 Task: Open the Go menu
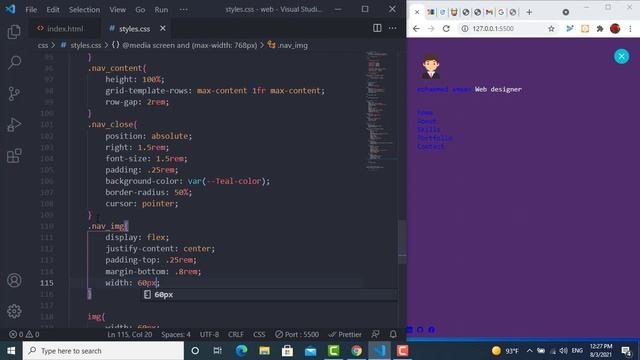click(x=140, y=9)
